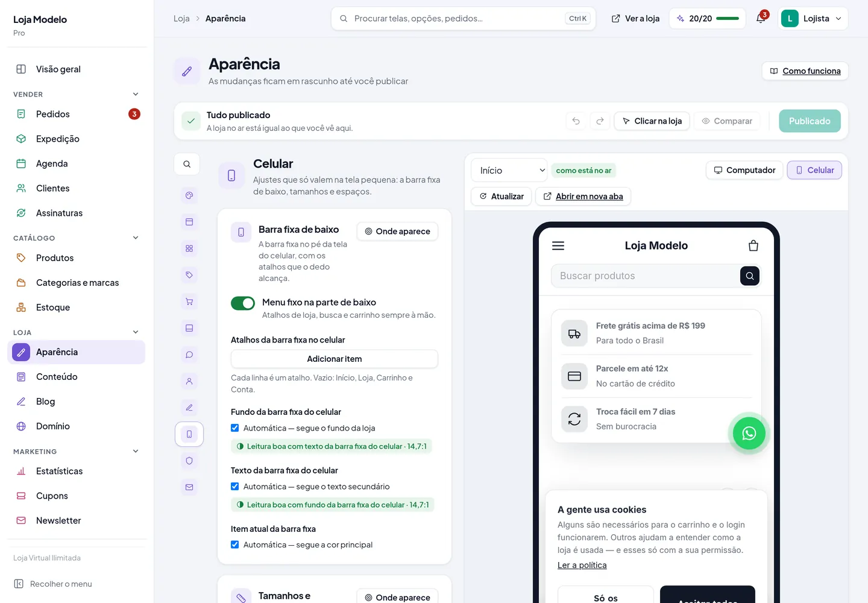Switch preview to Computador
The image size is (868, 603).
744,170
